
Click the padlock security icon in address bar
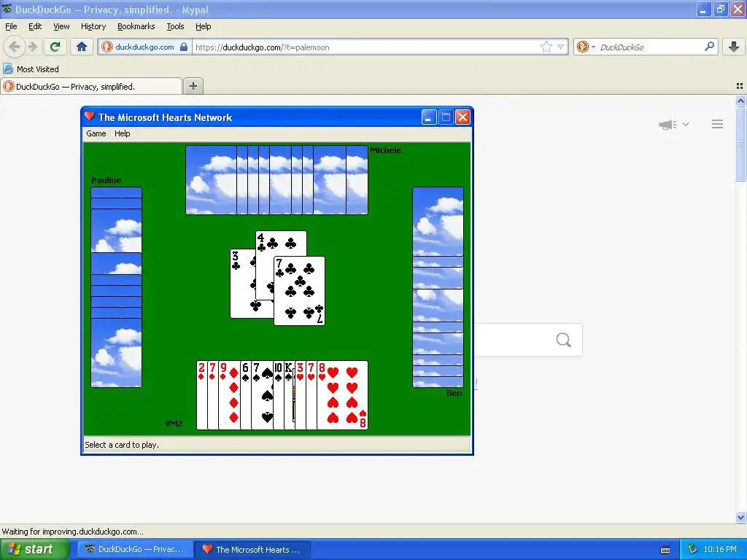pyautogui.click(x=184, y=47)
